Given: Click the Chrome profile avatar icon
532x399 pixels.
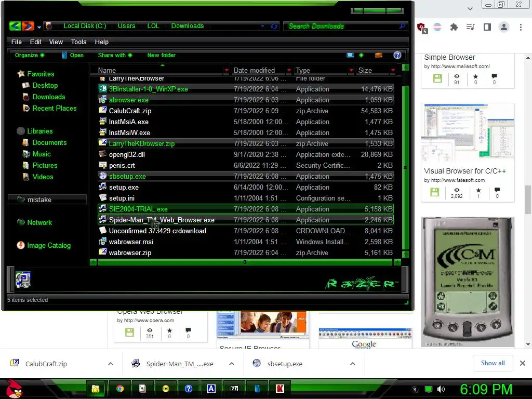Looking at the screenshot, I should (504, 27).
